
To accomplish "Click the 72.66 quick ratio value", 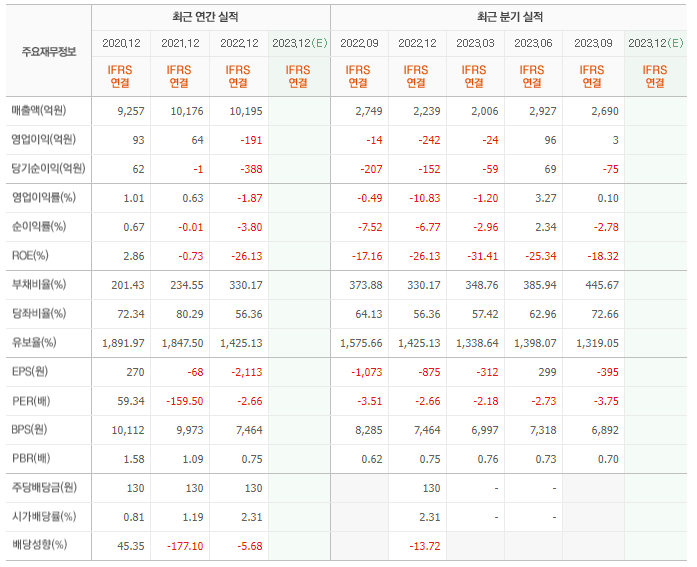I will pyautogui.click(x=605, y=314).
